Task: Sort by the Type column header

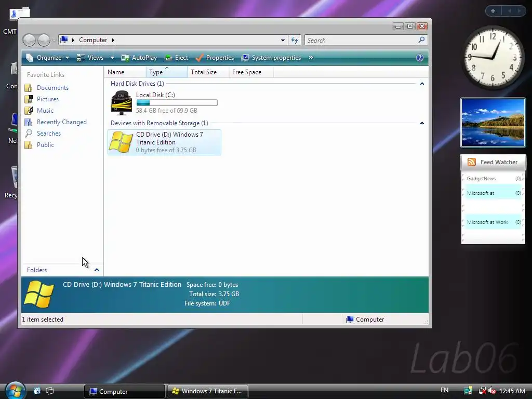Action: tap(167, 72)
